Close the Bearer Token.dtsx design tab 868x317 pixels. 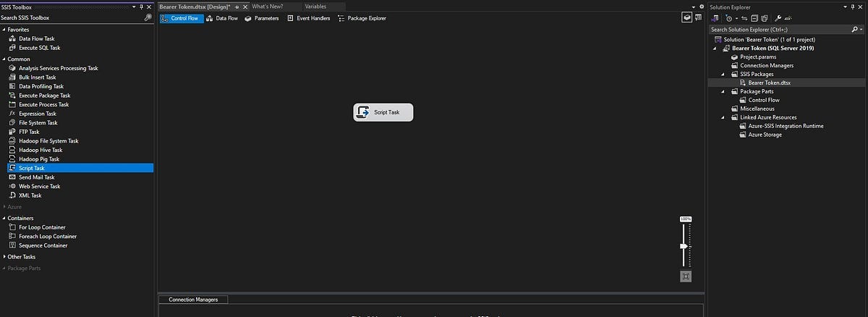245,7
